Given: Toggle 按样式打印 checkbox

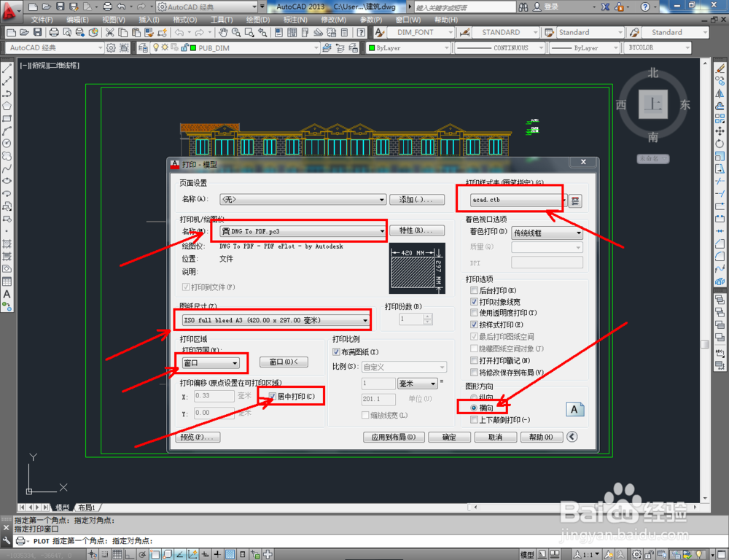Looking at the screenshot, I should tap(474, 324).
